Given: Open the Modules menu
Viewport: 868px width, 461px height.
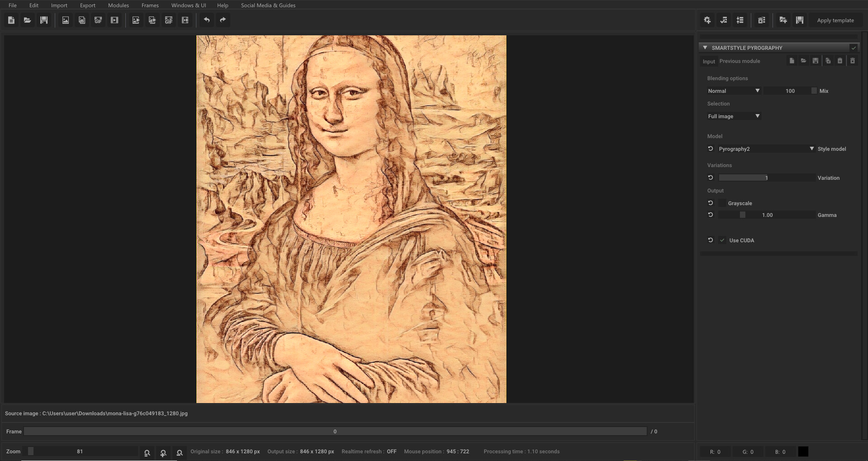Looking at the screenshot, I should tap(118, 5).
